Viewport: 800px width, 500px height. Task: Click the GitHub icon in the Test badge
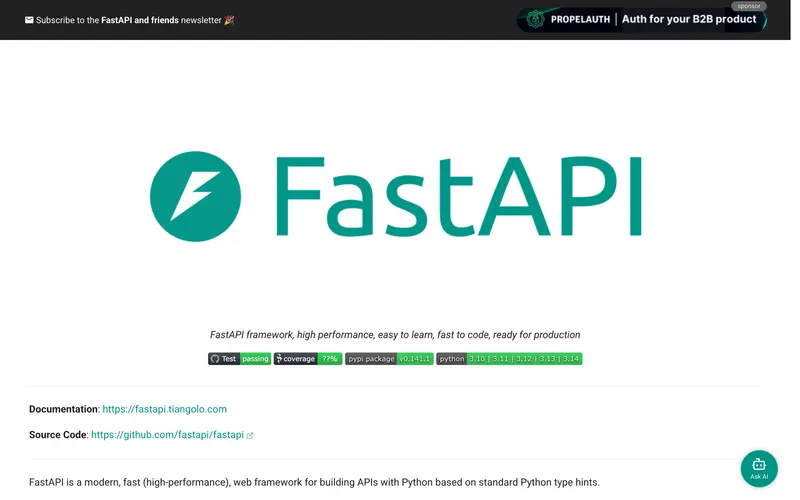click(215, 359)
